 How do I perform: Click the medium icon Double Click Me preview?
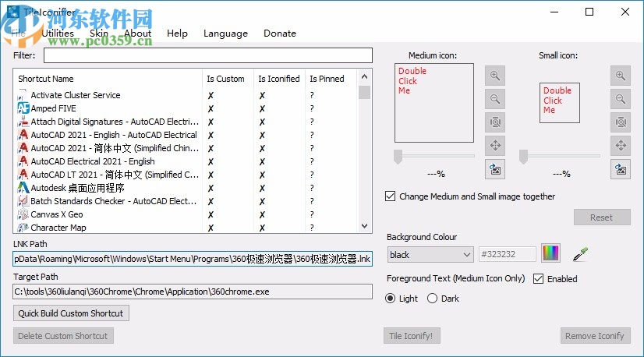coord(434,103)
